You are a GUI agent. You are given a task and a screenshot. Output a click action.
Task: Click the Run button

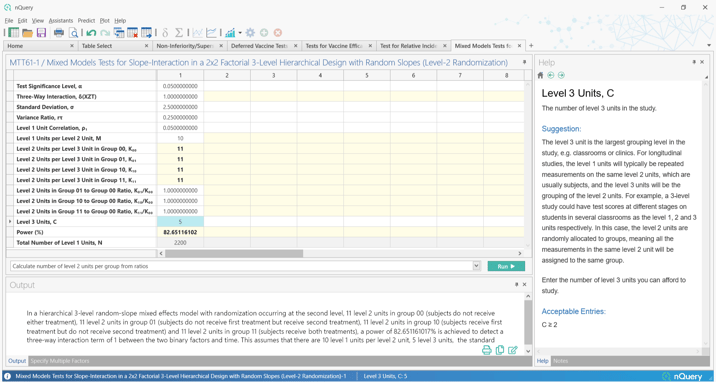[506, 266]
